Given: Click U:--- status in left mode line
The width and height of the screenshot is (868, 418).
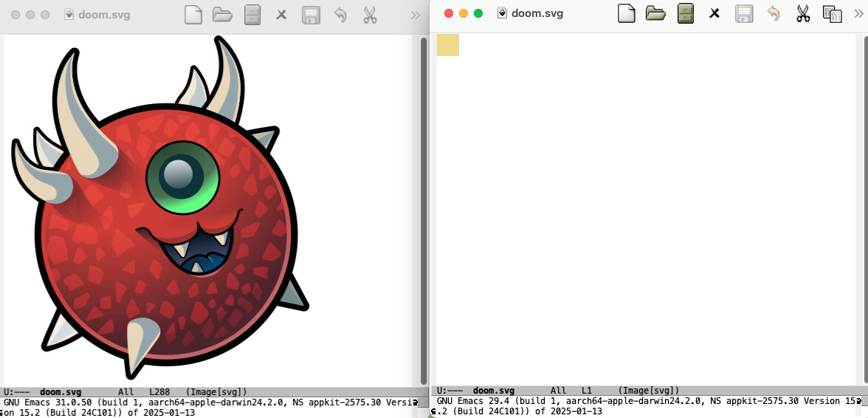Looking at the screenshot, I should (16, 392).
